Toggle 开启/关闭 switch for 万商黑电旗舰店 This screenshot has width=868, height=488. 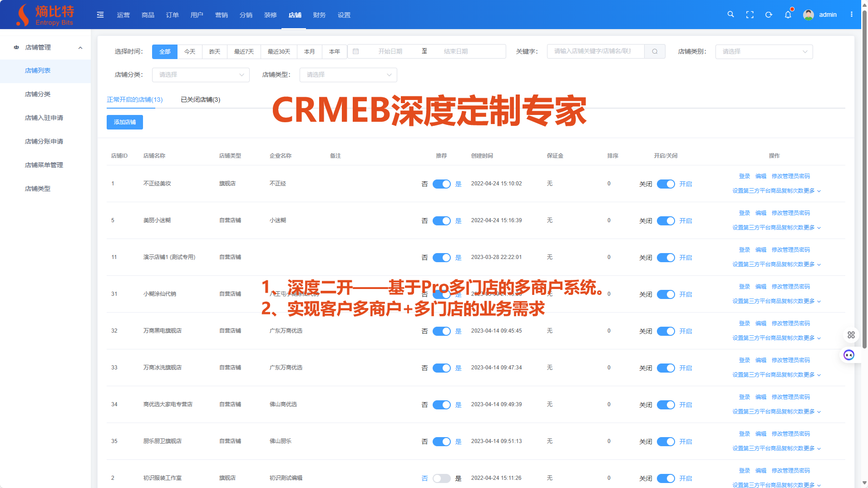tap(666, 331)
